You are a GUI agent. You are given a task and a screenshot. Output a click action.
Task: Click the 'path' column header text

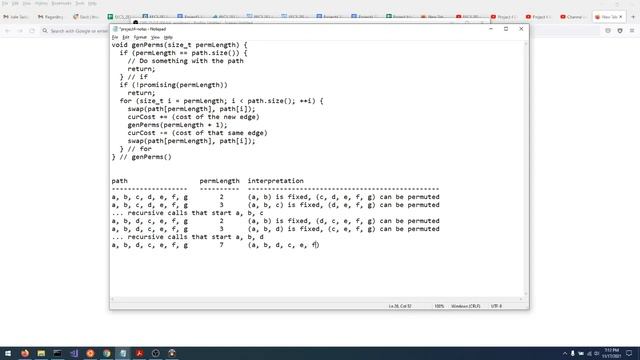120,181
